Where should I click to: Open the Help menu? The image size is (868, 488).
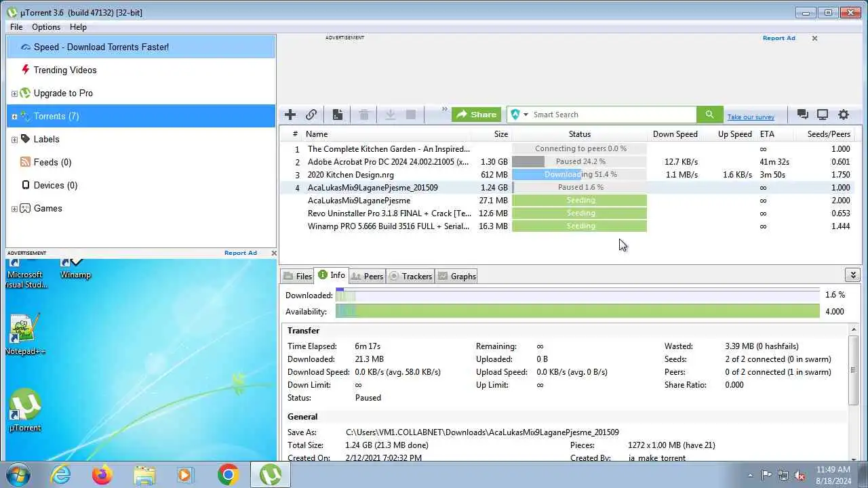coord(78,27)
